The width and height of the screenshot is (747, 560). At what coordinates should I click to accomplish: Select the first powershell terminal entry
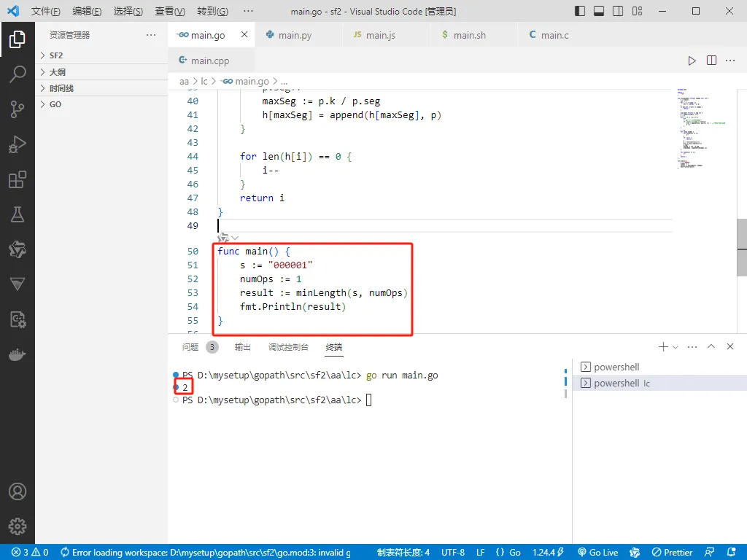point(659,367)
